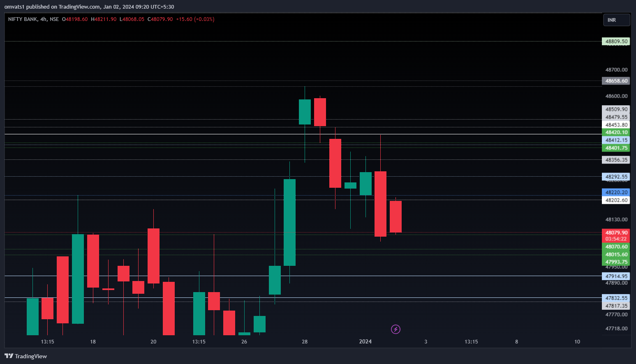
Task: Click the latest red candle at the right
Action: tap(395, 217)
